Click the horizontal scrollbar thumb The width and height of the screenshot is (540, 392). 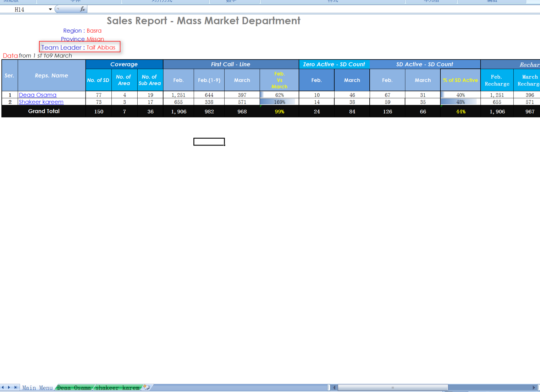point(393,387)
